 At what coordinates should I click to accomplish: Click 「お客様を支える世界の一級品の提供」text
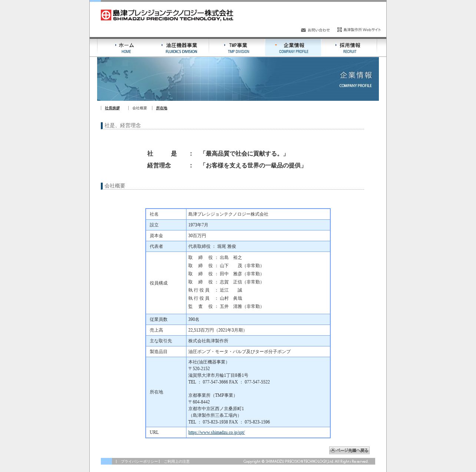(253, 166)
